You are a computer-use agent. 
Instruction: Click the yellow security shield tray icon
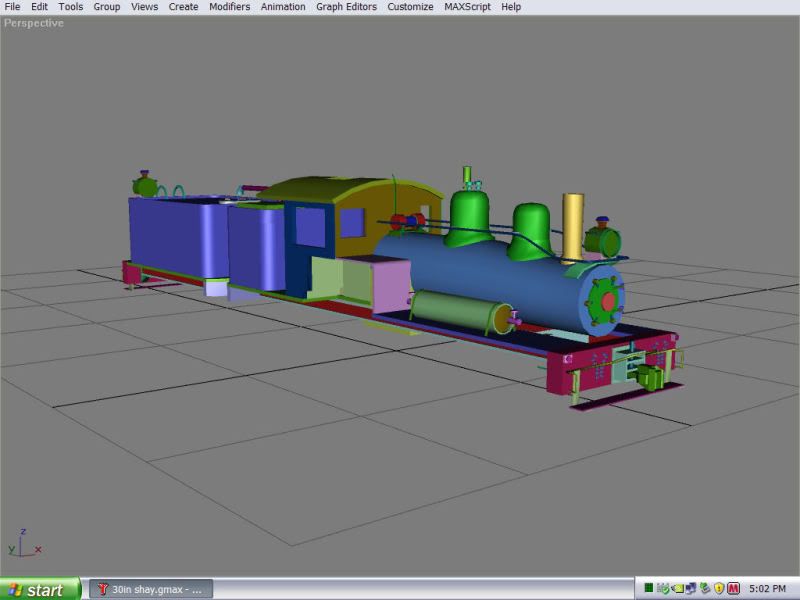719,589
